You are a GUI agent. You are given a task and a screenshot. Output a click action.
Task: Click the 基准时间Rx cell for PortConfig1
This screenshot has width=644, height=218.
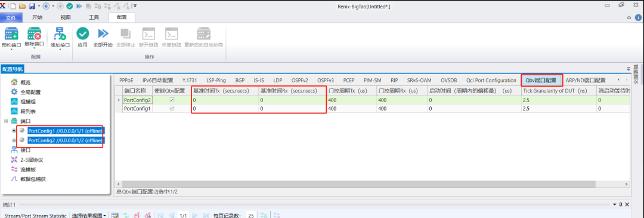292,109
